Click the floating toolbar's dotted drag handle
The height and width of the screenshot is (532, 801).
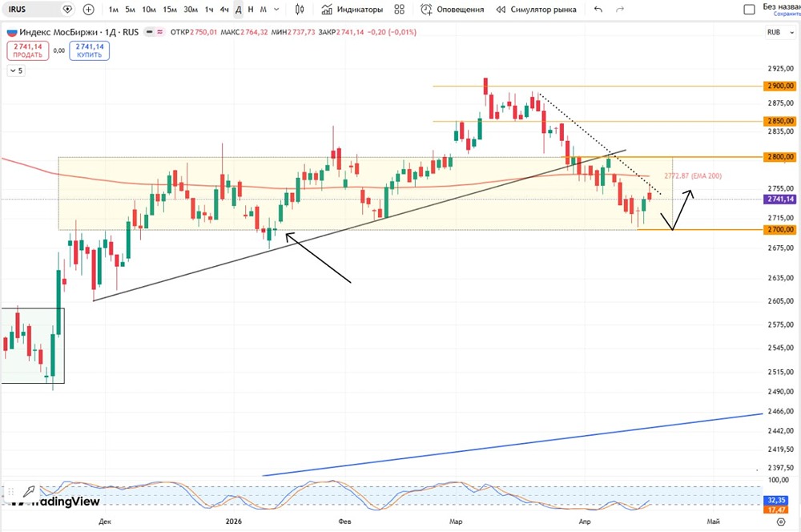coord(10,492)
